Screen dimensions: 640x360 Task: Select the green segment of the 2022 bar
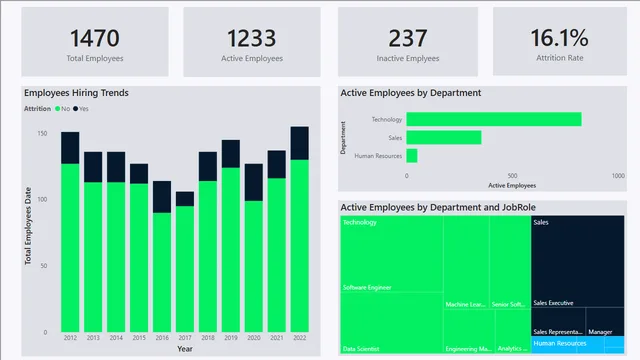pos(300,246)
